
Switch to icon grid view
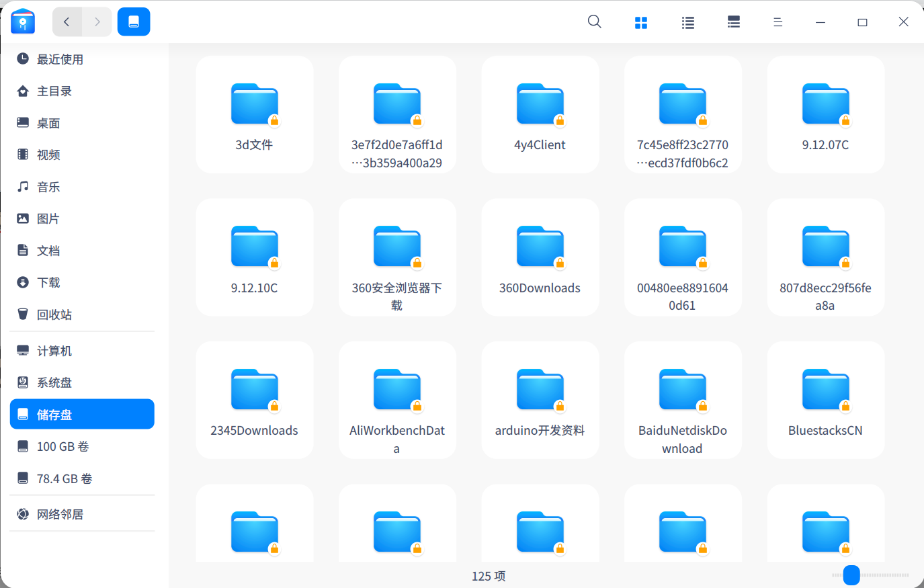tap(640, 23)
